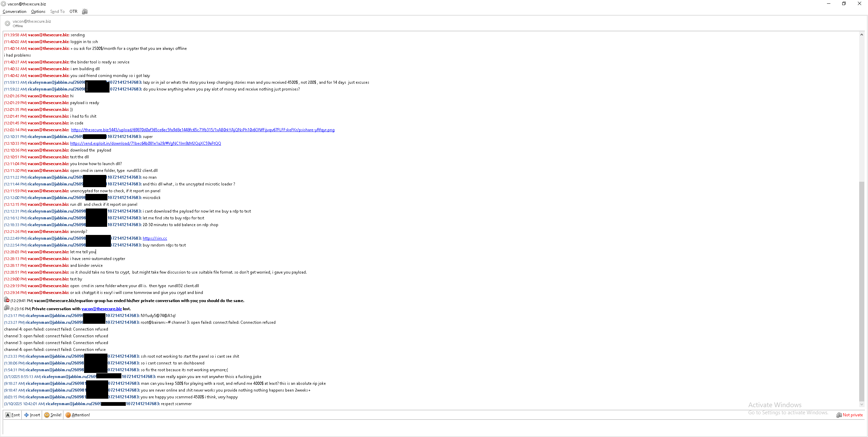Open the Options menu
The width and height of the screenshot is (868, 437).
(x=38, y=12)
